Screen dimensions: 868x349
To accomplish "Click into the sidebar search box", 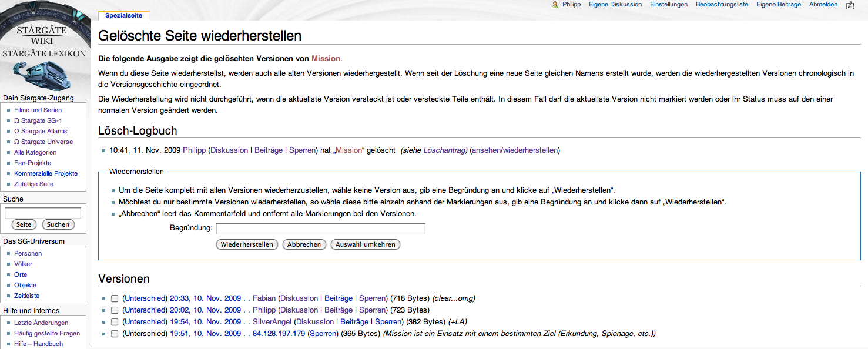I will (43, 213).
